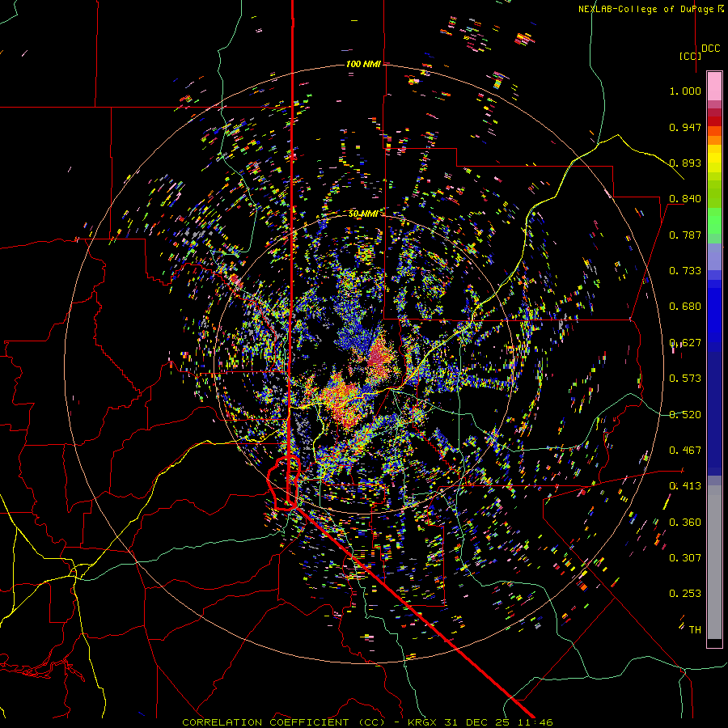Image resolution: width=728 pixels, height=728 pixels.
Task: Select the 0.360 legend value
Action: pyautogui.click(x=685, y=523)
